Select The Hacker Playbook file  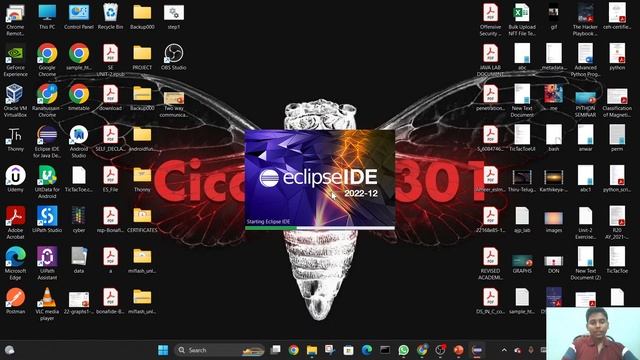click(585, 20)
